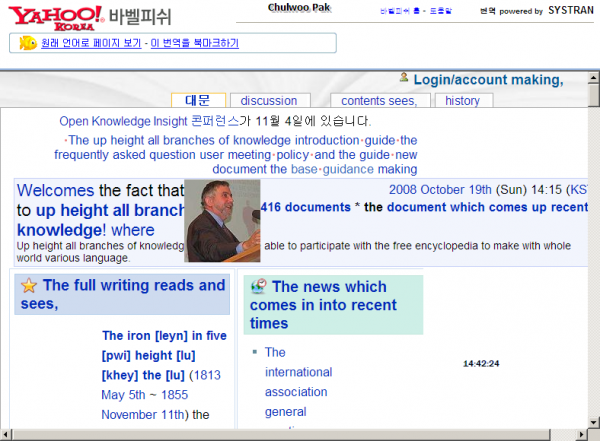Click the vertical scrollbar down arrow

click(593, 423)
